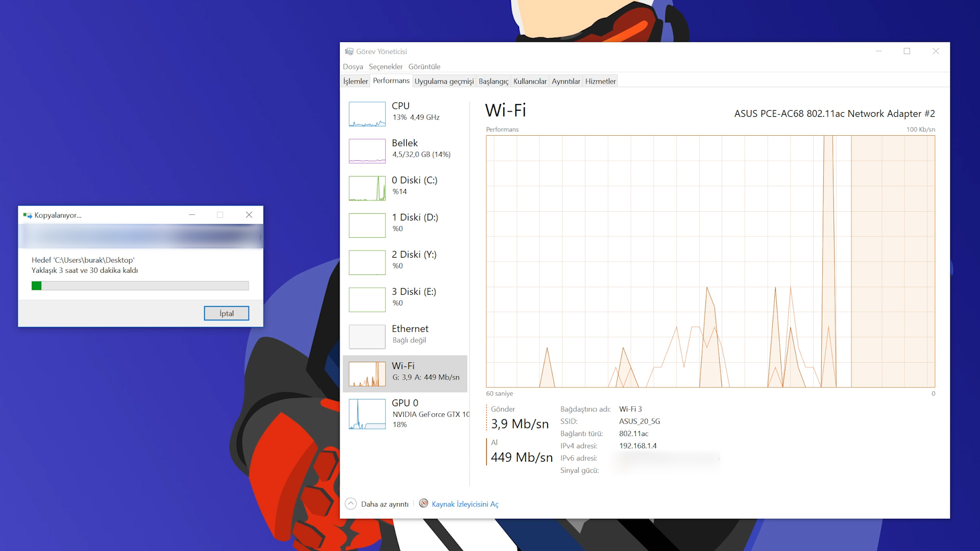Click the Daha az ayrıntı label
980x551 pixels.
[385, 504]
